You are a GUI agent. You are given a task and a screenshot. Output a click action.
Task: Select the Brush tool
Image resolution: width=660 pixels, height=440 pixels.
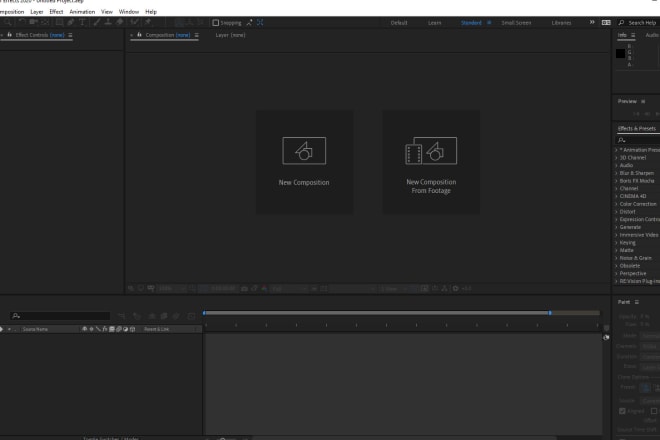click(x=97, y=22)
